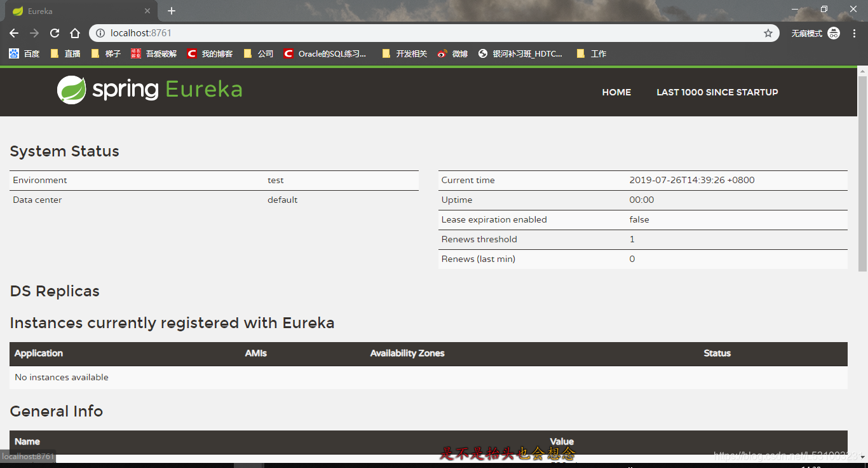The width and height of the screenshot is (868, 468).
Task: Open the 梯子 bookmark folder
Action: (x=105, y=54)
